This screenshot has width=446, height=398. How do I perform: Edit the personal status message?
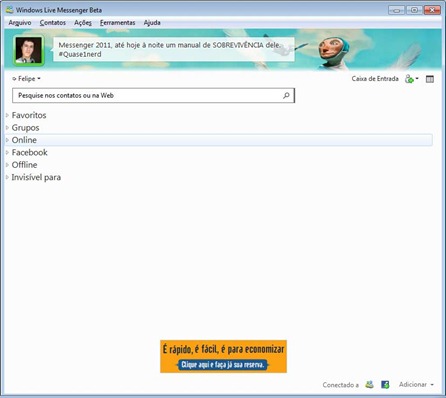pyautogui.click(x=174, y=49)
